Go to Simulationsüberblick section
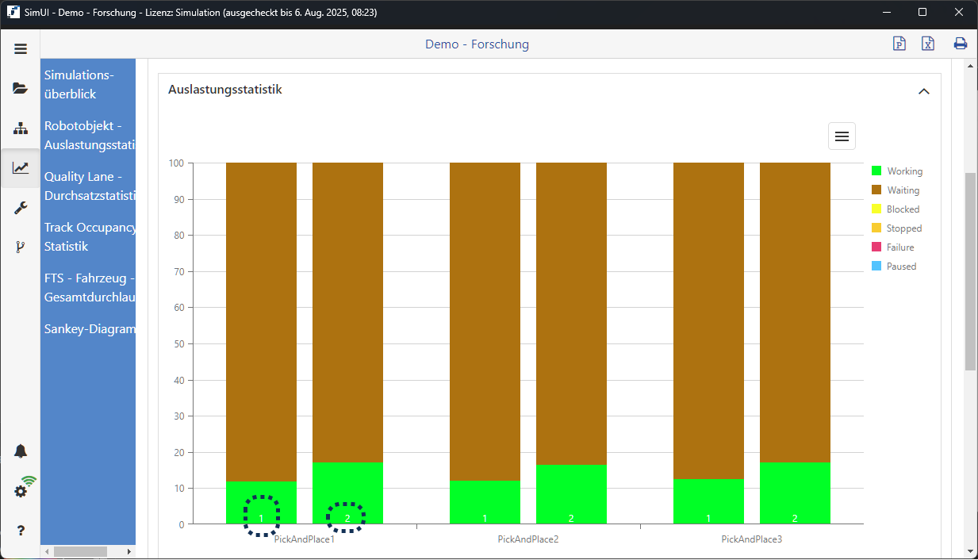The width and height of the screenshot is (978, 560). coord(79,84)
